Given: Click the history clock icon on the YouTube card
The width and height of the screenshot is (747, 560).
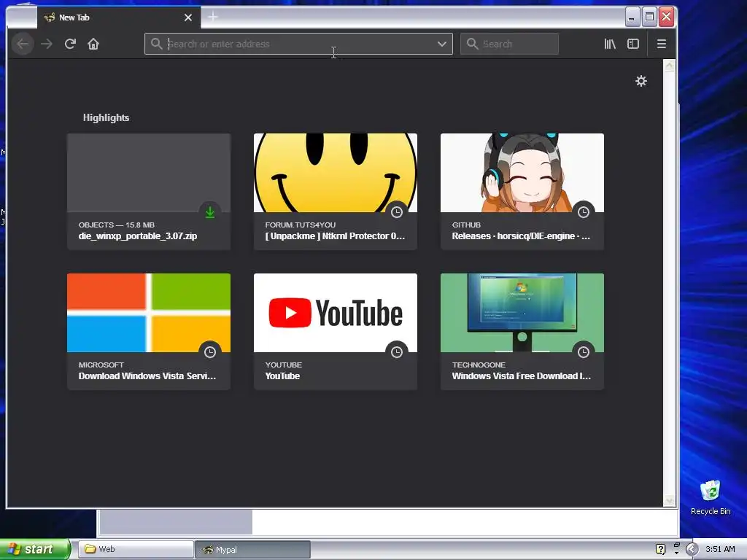Looking at the screenshot, I should [397, 352].
